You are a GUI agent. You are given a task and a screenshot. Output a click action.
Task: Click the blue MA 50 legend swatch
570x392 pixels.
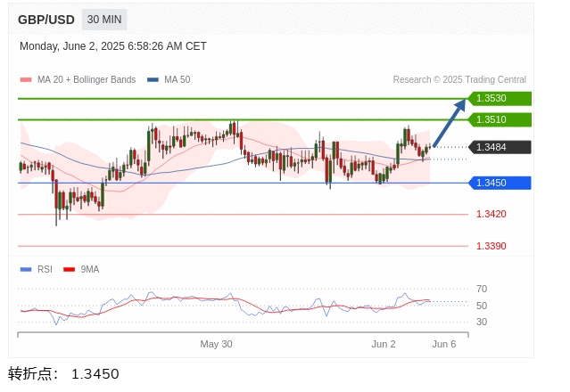pos(153,80)
